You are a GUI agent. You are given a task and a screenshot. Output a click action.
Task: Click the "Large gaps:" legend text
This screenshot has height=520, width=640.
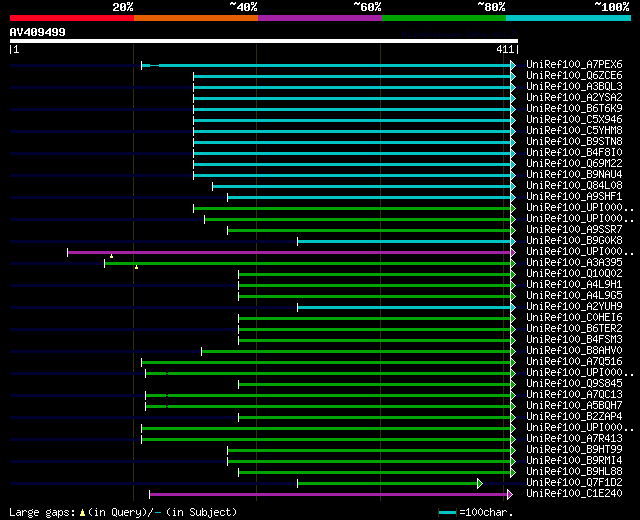click(42, 513)
